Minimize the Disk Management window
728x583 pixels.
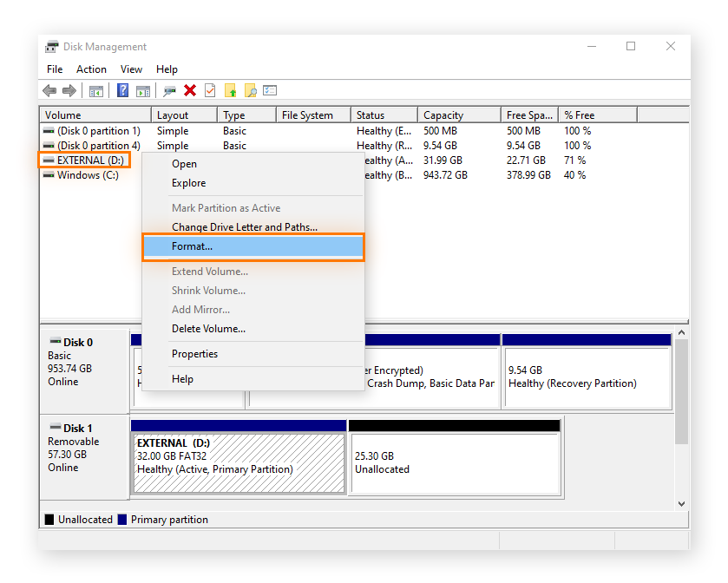pyautogui.click(x=592, y=47)
